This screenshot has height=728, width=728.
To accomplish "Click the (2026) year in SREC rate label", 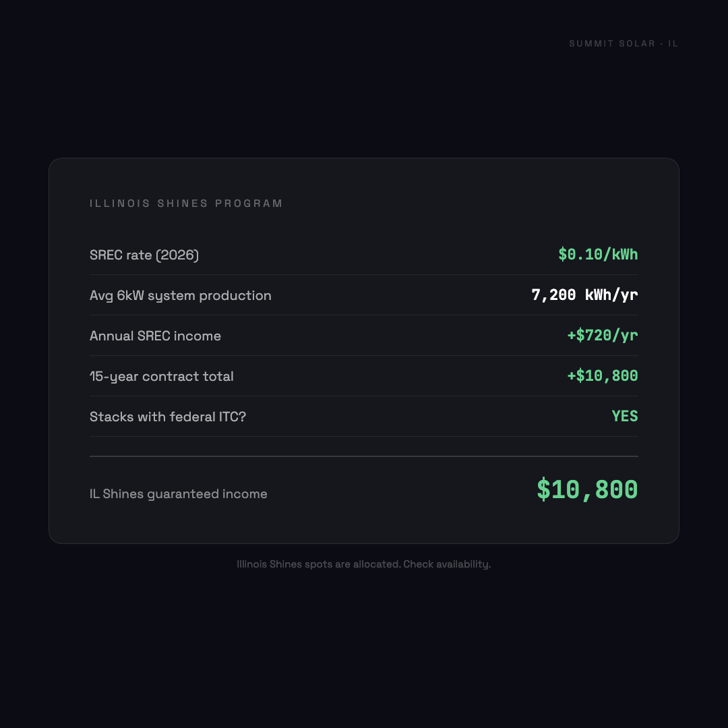I will (177, 255).
